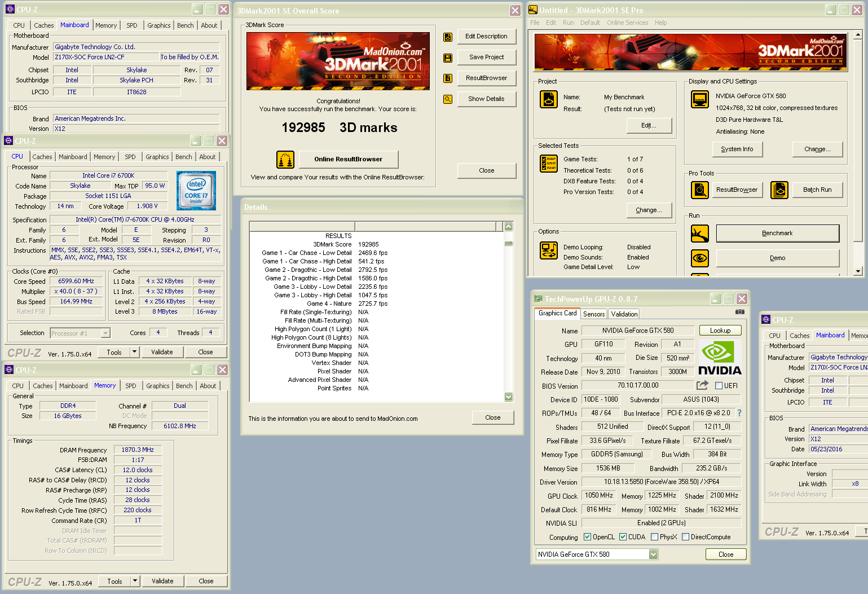Click Close in the Details window
Viewport: 868px width, 594px height.
(x=492, y=417)
